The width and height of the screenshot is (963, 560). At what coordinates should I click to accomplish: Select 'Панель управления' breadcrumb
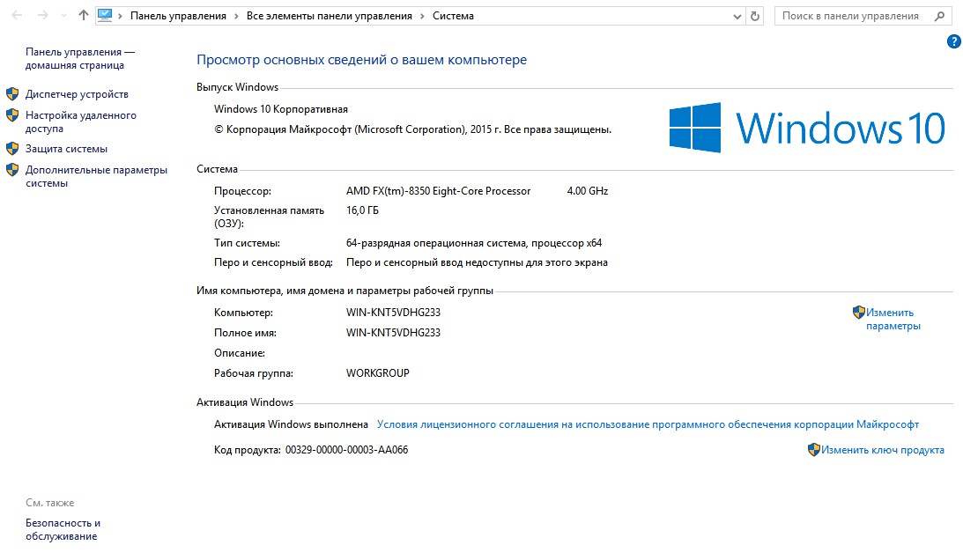(x=178, y=16)
